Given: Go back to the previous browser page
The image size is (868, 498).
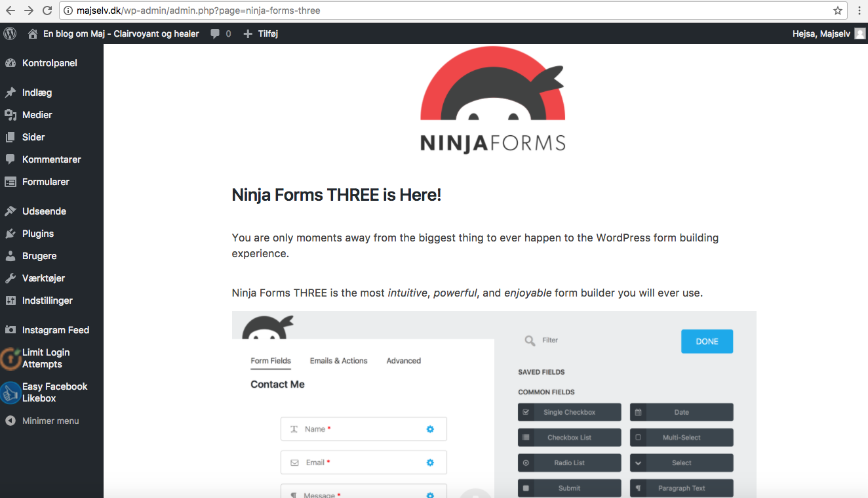Looking at the screenshot, I should pyautogui.click(x=10, y=10).
